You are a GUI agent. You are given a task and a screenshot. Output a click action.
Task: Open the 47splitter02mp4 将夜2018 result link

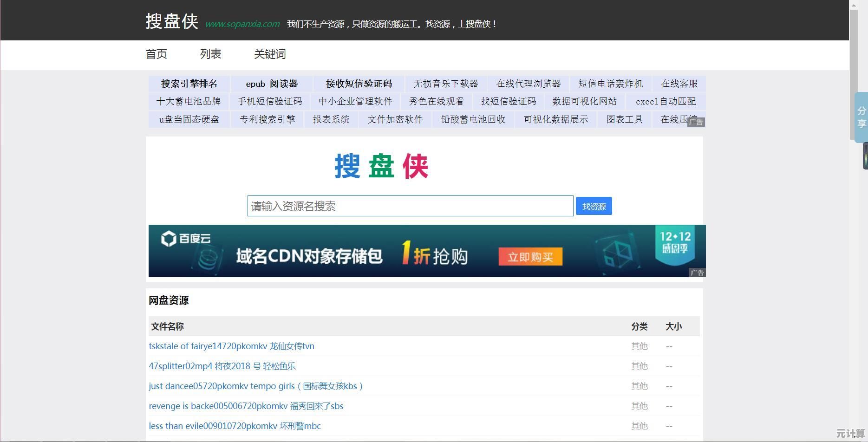click(x=222, y=366)
